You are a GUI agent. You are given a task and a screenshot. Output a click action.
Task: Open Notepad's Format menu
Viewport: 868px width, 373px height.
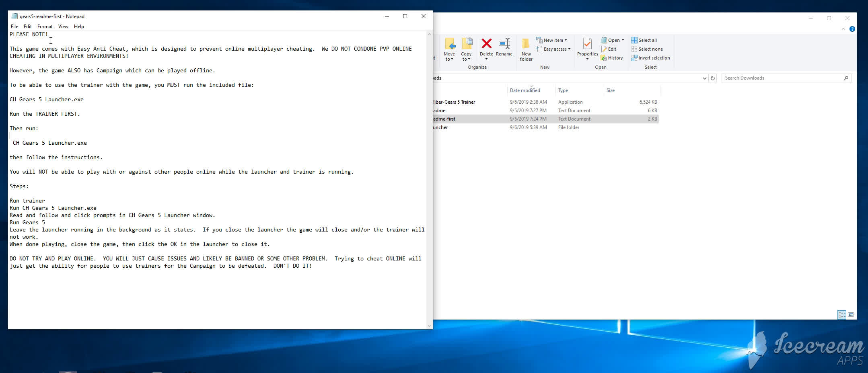[45, 27]
